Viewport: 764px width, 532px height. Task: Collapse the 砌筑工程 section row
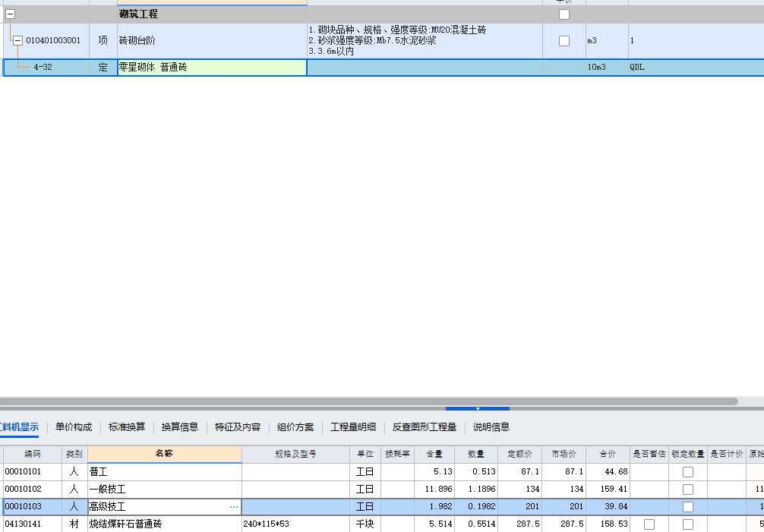click(10, 14)
